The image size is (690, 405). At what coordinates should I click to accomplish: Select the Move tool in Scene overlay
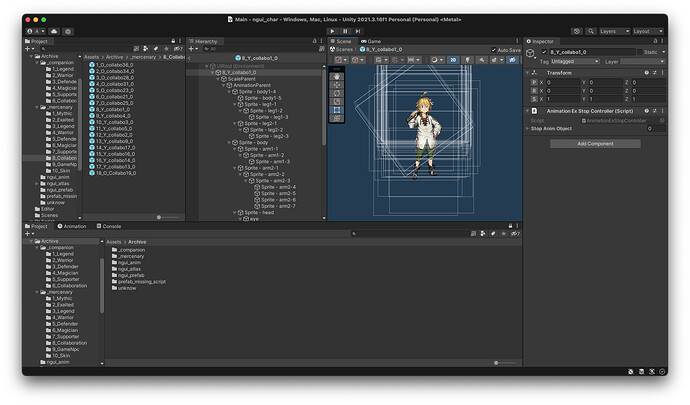pyautogui.click(x=337, y=85)
